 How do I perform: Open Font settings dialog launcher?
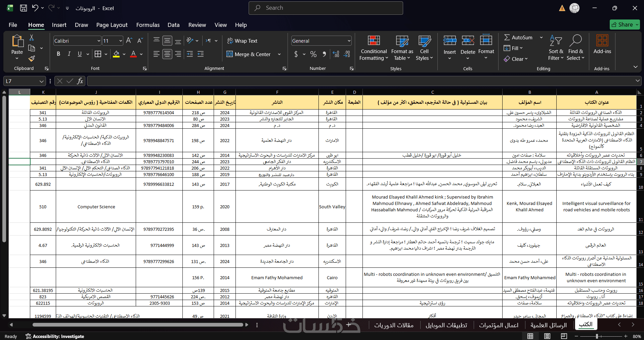pyautogui.click(x=145, y=69)
